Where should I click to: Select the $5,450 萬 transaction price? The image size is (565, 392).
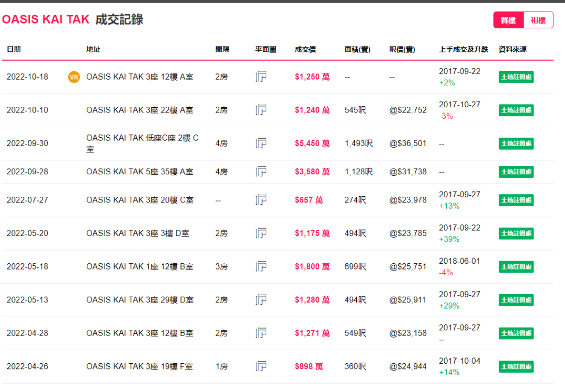point(312,143)
